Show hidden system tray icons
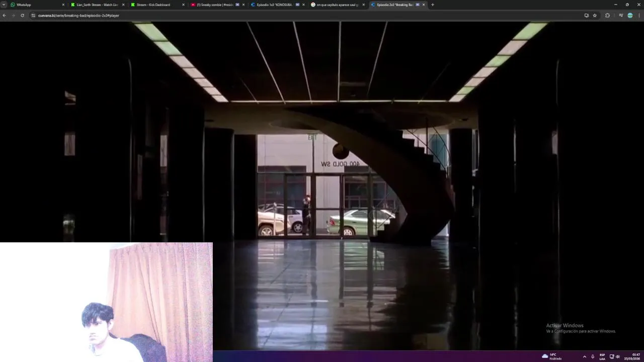The width and height of the screenshot is (644, 362). [584, 356]
